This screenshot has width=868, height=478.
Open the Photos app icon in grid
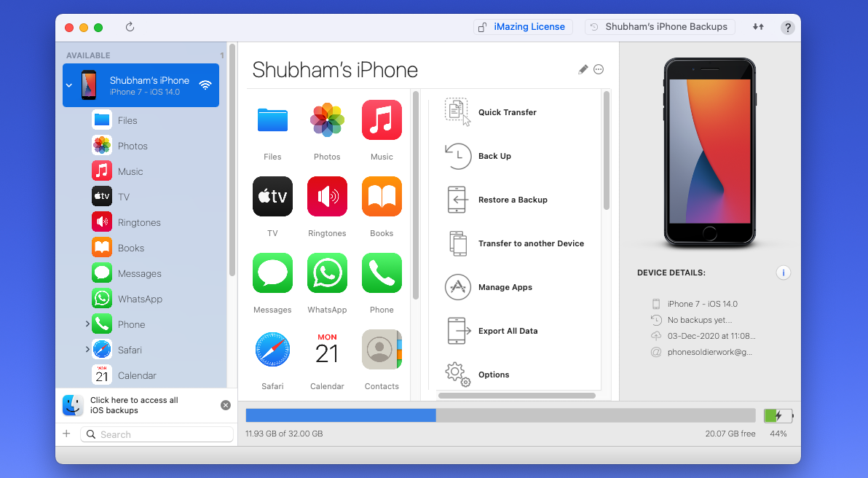(x=327, y=119)
